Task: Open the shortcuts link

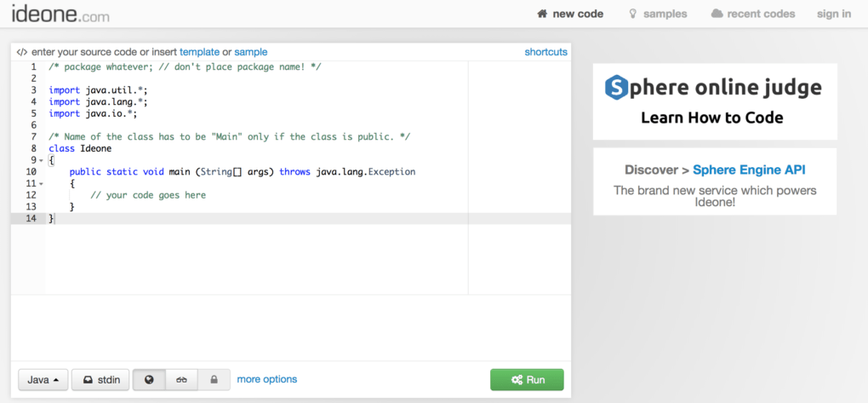Action: (545, 52)
